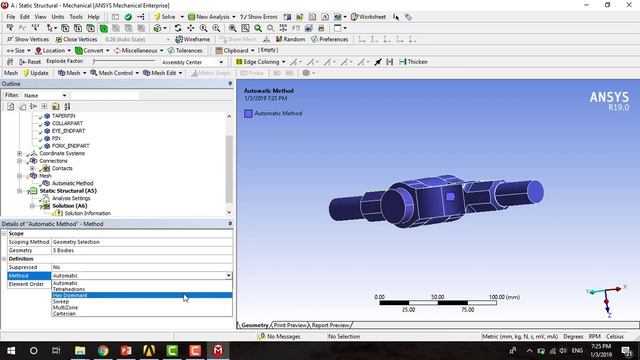
Task: Click the green checkmark icon in top toolbar
Action: [128, 17]
